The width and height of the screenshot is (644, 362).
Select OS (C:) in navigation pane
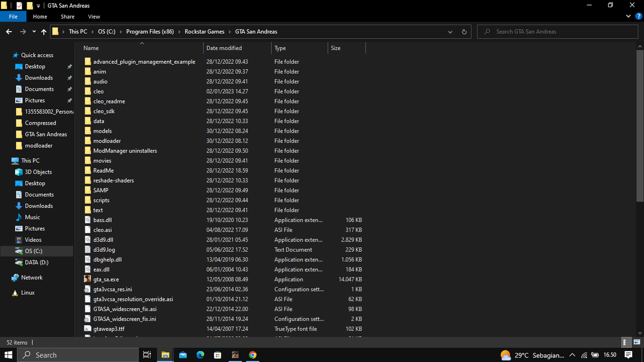point(36,251)
